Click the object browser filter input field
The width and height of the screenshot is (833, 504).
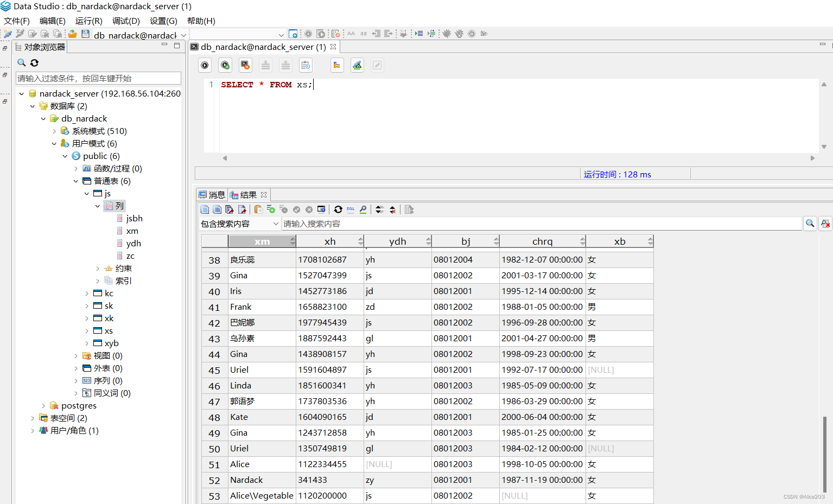coord(98,78)
